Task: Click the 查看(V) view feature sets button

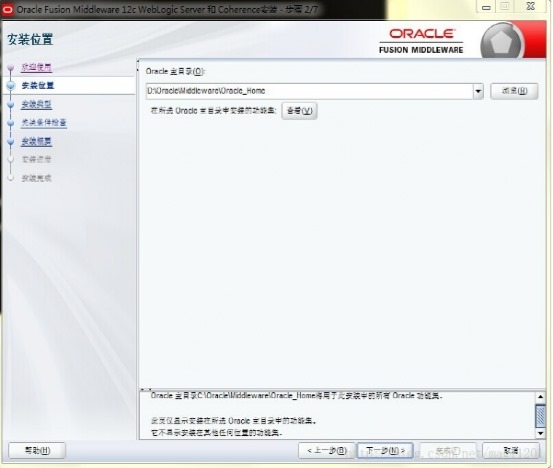Action: (299, 111)
